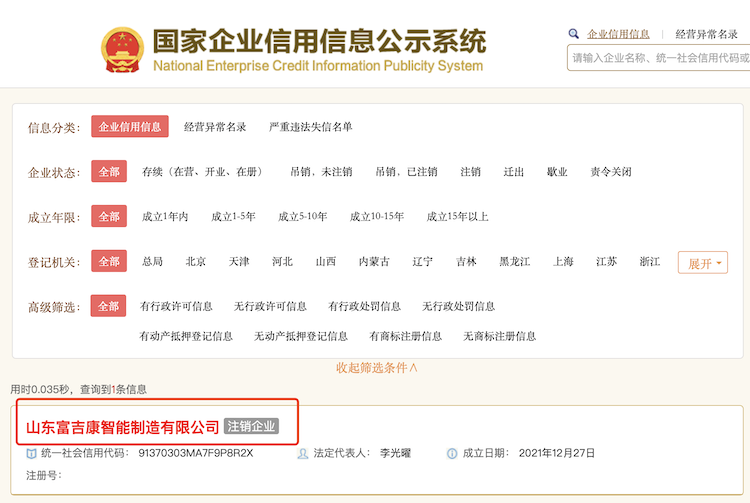The height and width of the screenshot is (503, 750).
Task: Select 山西 registration authority
Action: tap(326, 262)
